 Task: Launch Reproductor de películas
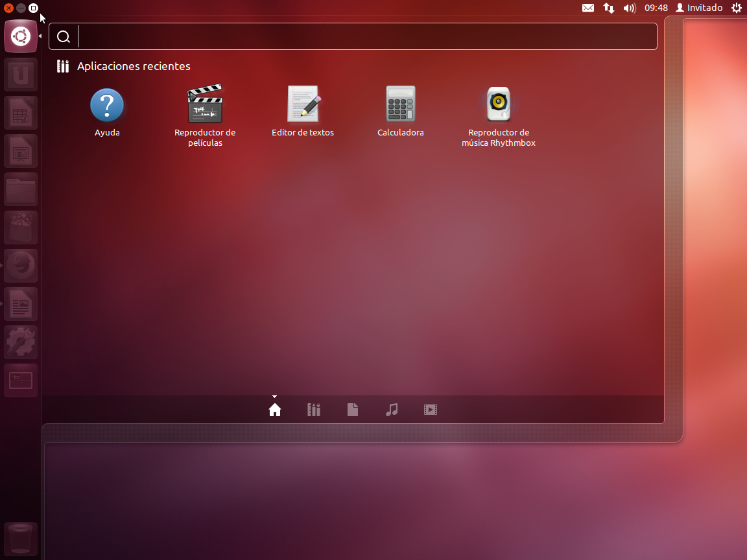(205, 105)
